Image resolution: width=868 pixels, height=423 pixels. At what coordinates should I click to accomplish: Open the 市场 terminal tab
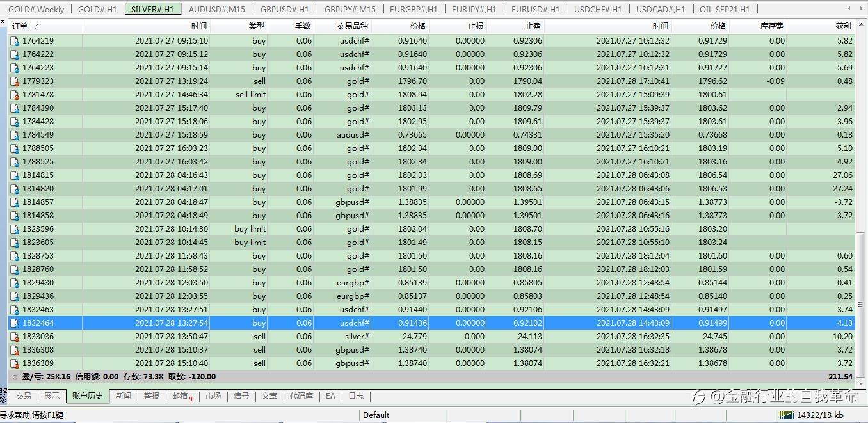213,396
